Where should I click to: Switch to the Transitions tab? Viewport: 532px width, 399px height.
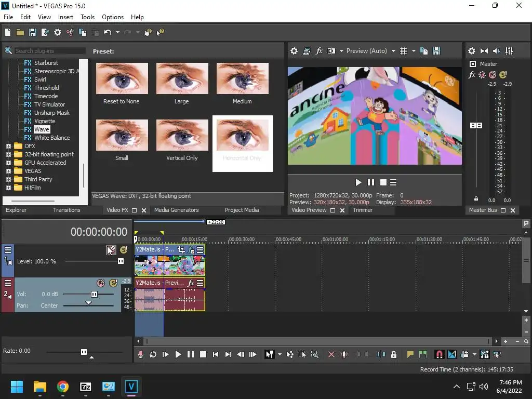point(66,210)
